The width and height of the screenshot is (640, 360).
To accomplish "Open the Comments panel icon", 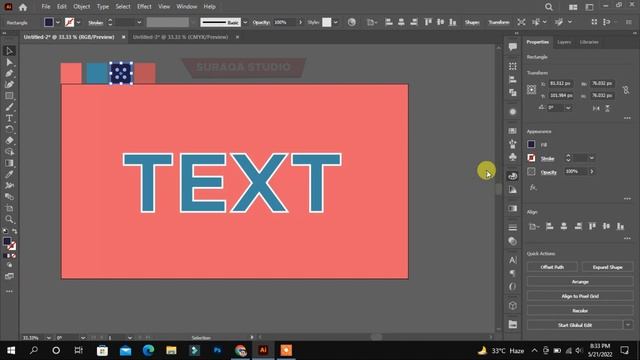I will click(513, 47).
